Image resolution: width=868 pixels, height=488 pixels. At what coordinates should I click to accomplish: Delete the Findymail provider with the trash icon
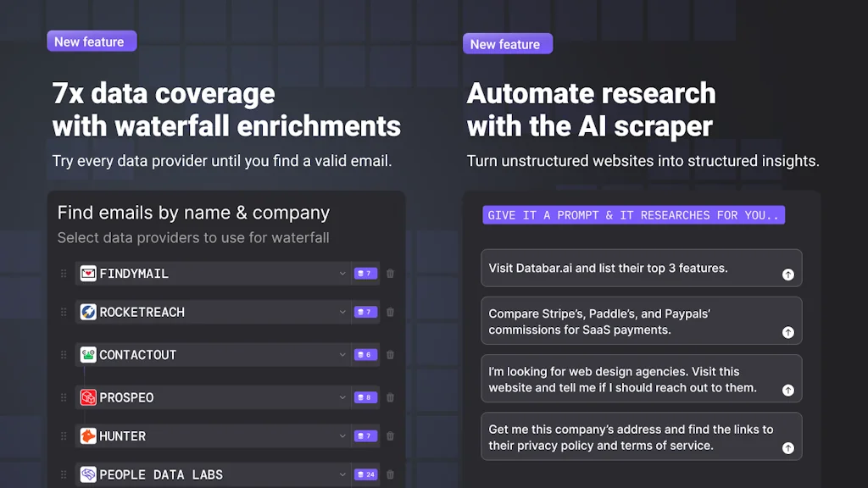point(390,274)
